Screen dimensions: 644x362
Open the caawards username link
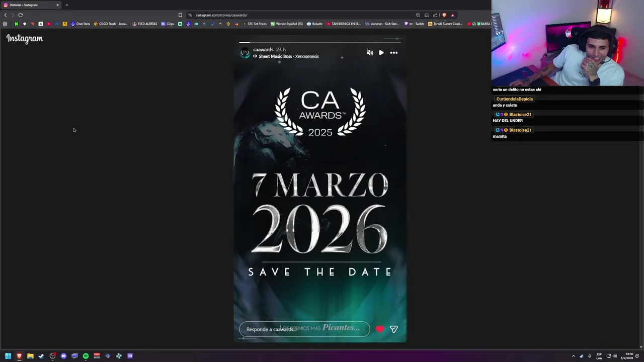tap(263, 50)
